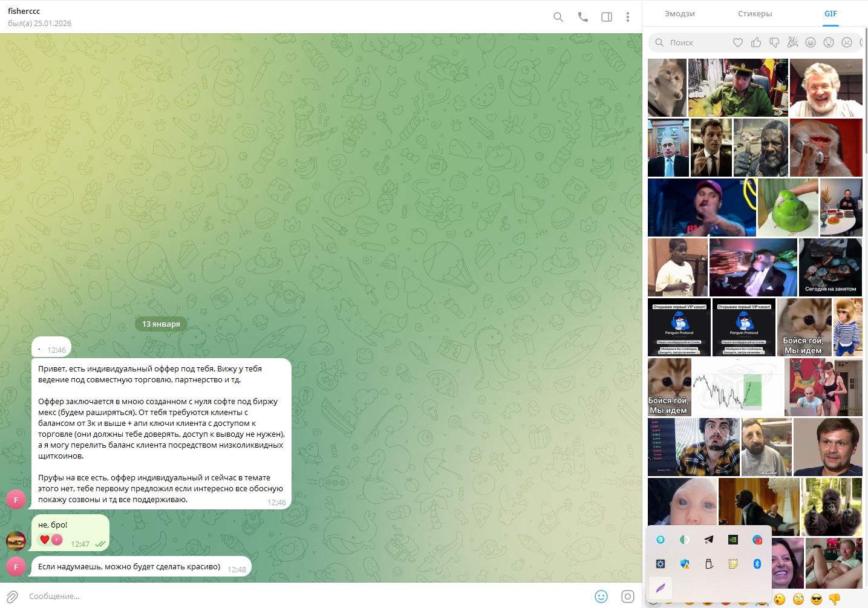Image resolution: width=868 pixels, height=608 pixels.
Task: Open the Bluetooth icon in system tray
Action: pyautogui.click(x=757, y=564)
